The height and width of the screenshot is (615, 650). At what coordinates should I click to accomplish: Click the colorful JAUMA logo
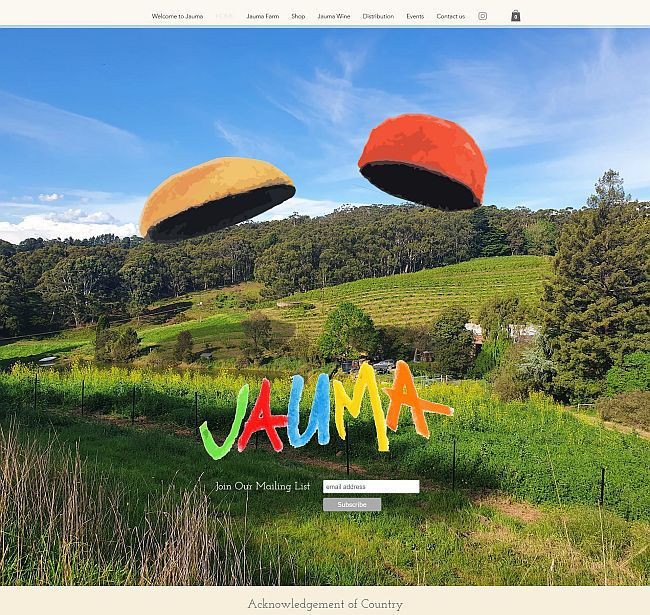(x=326, y=410)
